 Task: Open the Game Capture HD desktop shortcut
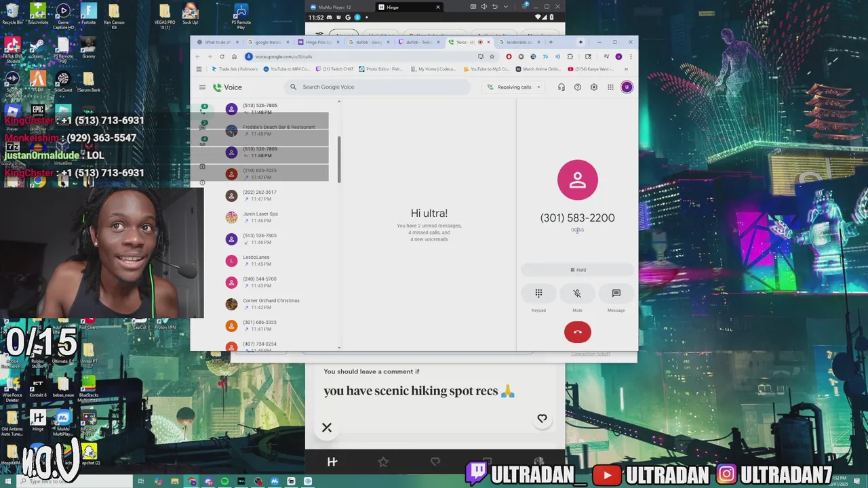coord(63,16)
